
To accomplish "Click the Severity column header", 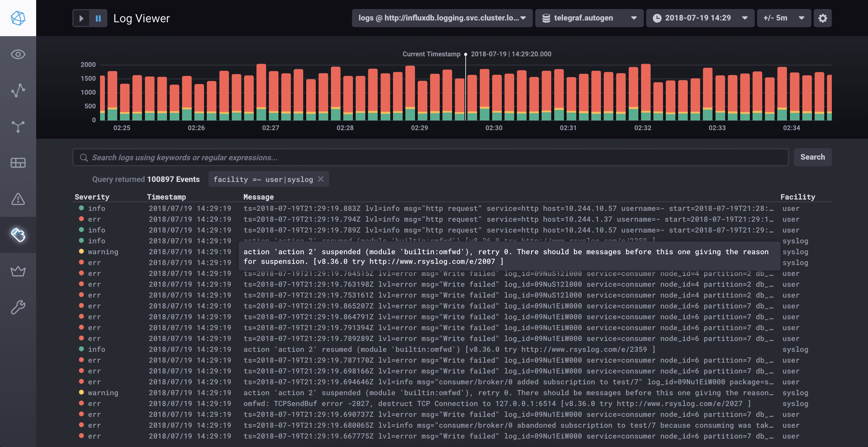I will pos(92,197).
